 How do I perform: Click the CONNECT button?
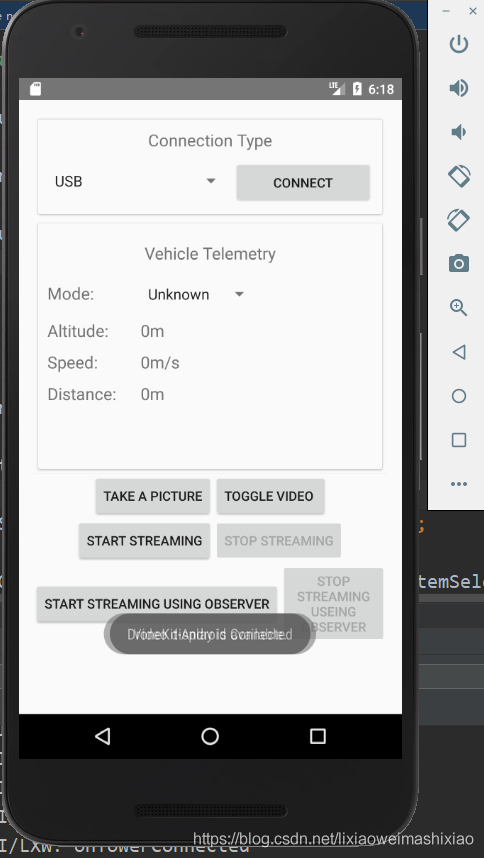(x=303, y=183)
